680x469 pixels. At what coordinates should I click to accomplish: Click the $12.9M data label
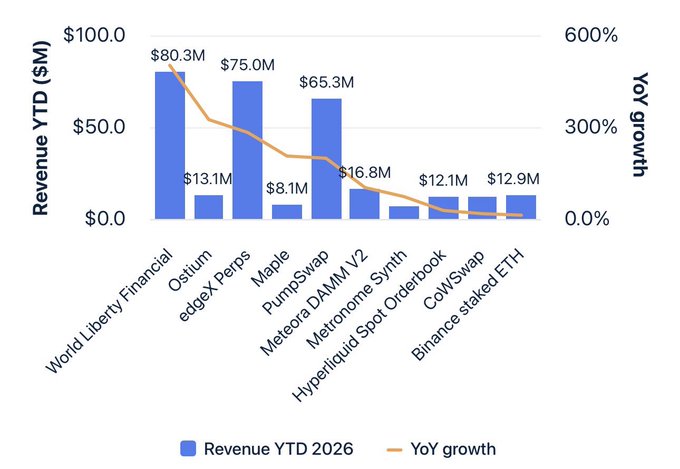pyautogui.click(x=513, y=179)
